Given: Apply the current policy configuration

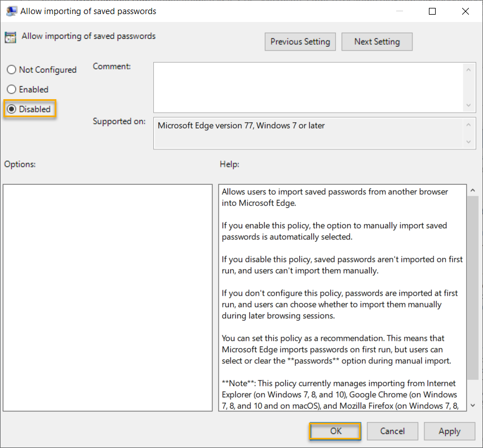Looking at the screenshot, I should [450, 431].
